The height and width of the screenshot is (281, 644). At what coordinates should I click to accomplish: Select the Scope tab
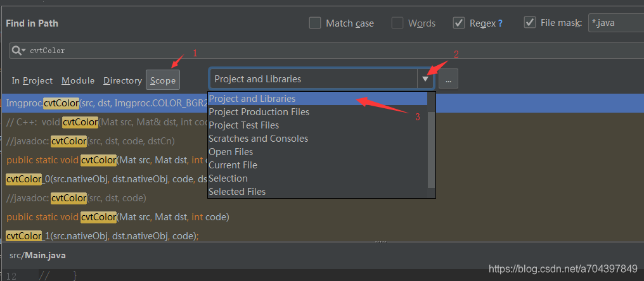point(163,80)
